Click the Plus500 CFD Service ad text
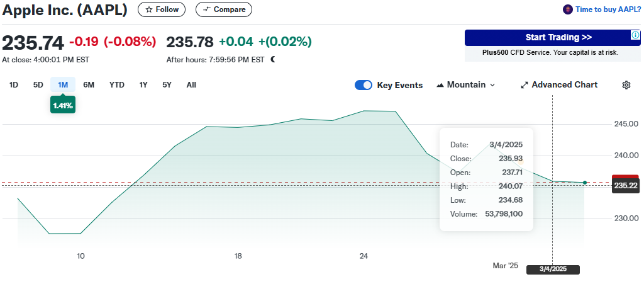The width and height of the screenshot is (644, 284). 550,53
